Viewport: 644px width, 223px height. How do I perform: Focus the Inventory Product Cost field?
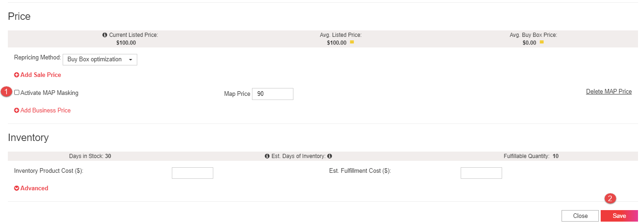[x=193, y=173]
